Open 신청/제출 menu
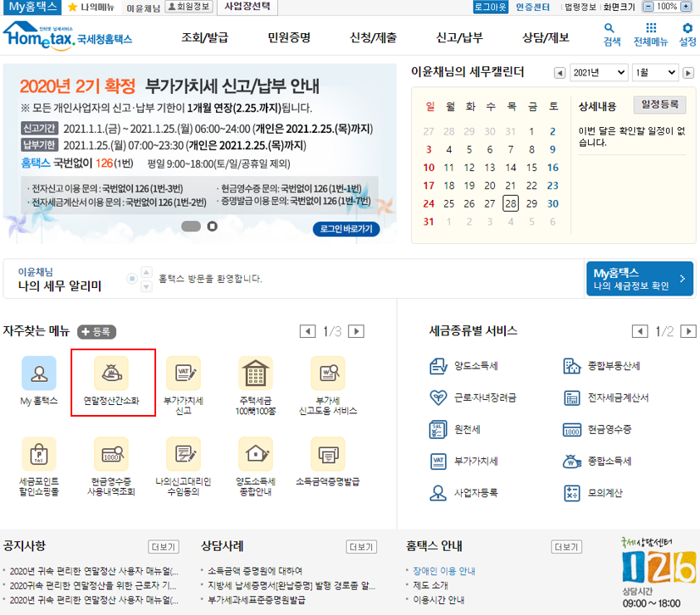Screen dimensions: 700x615 point(373,37)
